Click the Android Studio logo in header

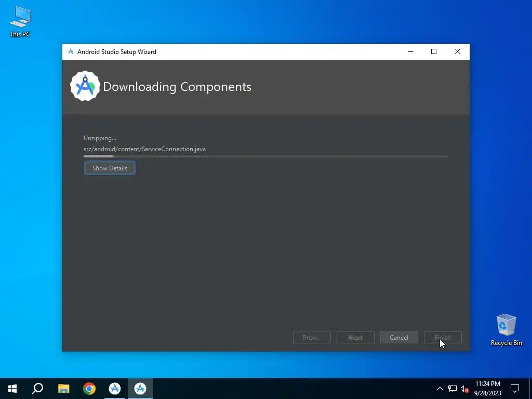tap(85, 86)
